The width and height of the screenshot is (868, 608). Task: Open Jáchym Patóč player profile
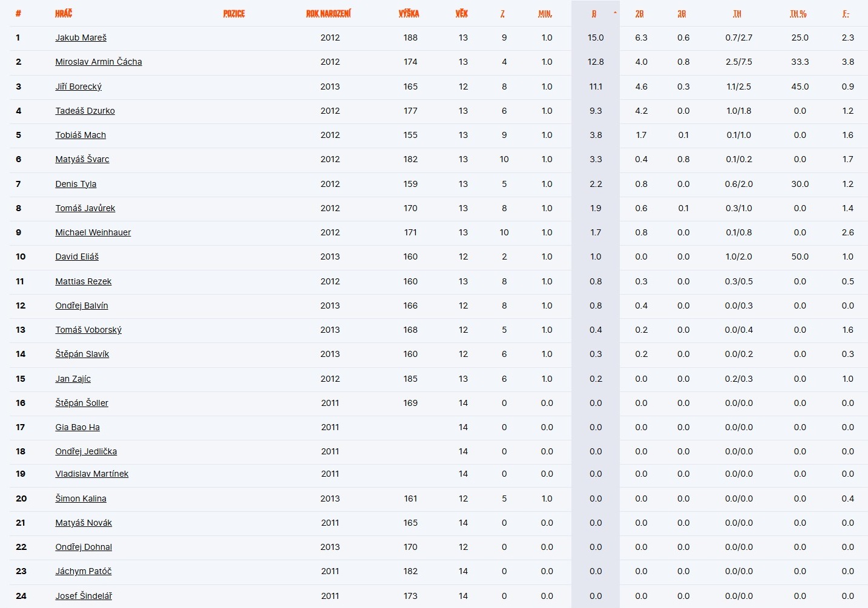(84, 571)
